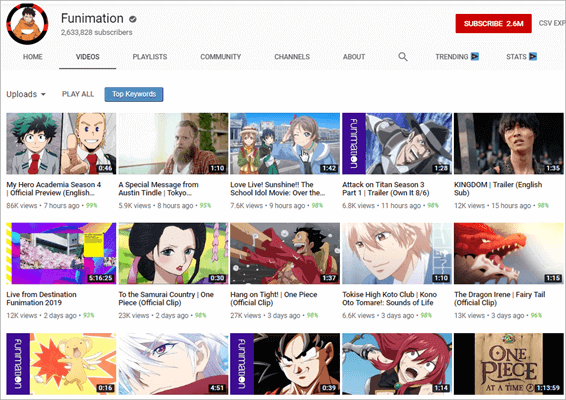Click the 13K views 3 days ago line
This screenshot has height=400, width=566.
[498, 316]
